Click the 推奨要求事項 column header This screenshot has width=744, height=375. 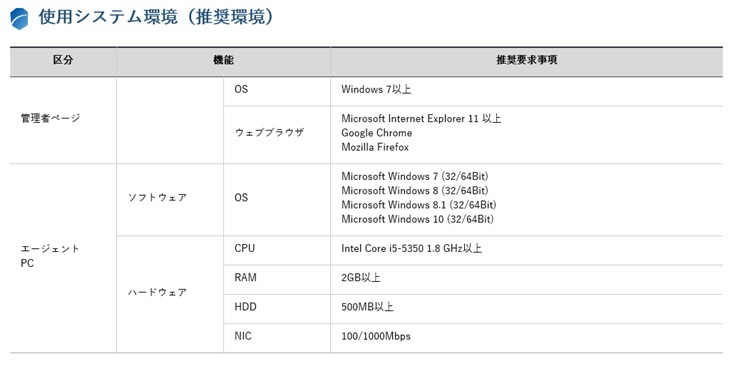tap(527, 60)
